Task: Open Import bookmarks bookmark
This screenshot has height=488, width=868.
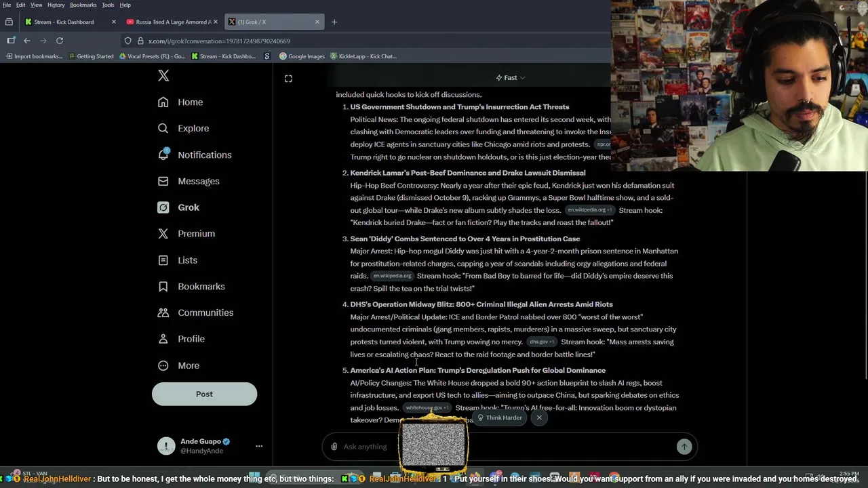Action: click(34, 56)
